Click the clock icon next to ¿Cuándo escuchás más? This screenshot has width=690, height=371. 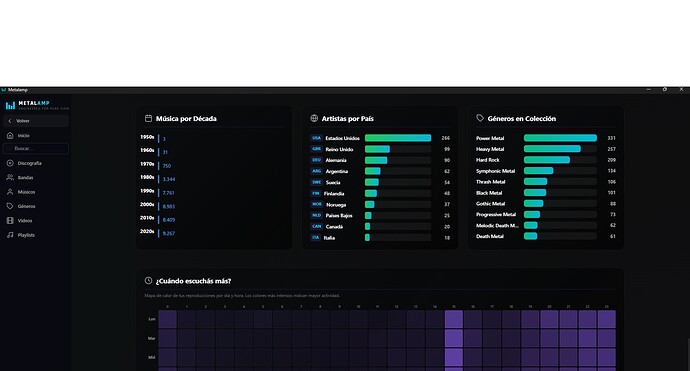tap(148, 281)
